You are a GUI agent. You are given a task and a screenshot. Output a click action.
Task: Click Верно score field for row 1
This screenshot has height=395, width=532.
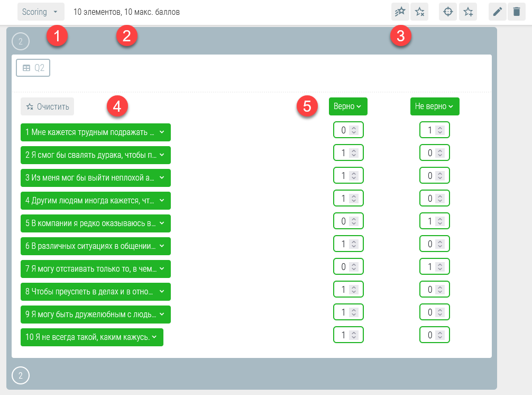click(x=348, y=130)
